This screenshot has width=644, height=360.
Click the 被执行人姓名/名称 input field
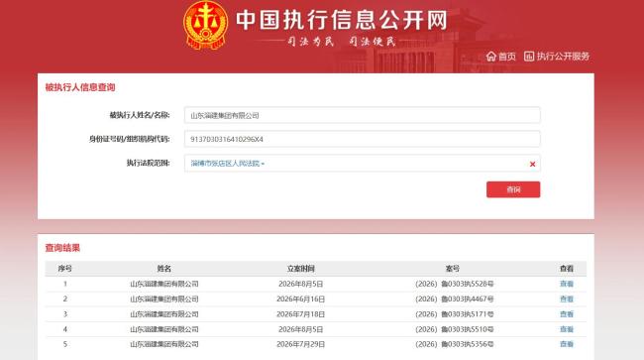[x=363, y=115]
